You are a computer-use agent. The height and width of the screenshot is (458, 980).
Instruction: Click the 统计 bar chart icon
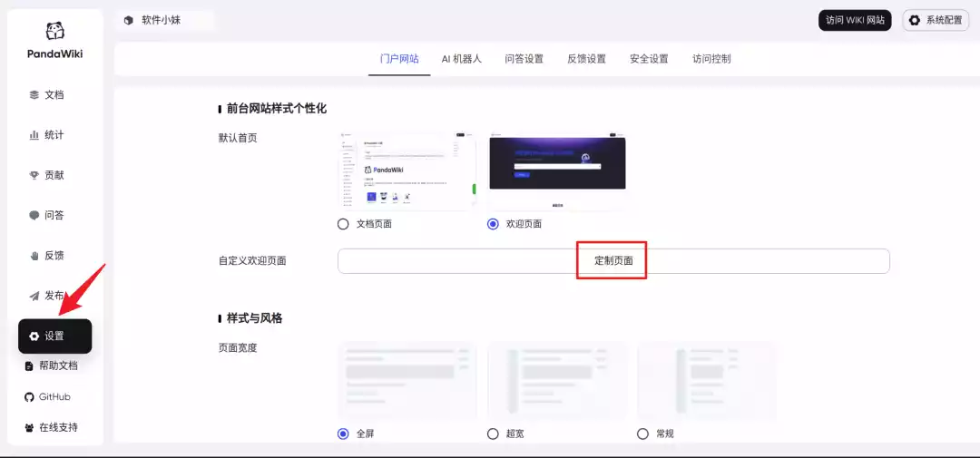click(x=34, y=135)
